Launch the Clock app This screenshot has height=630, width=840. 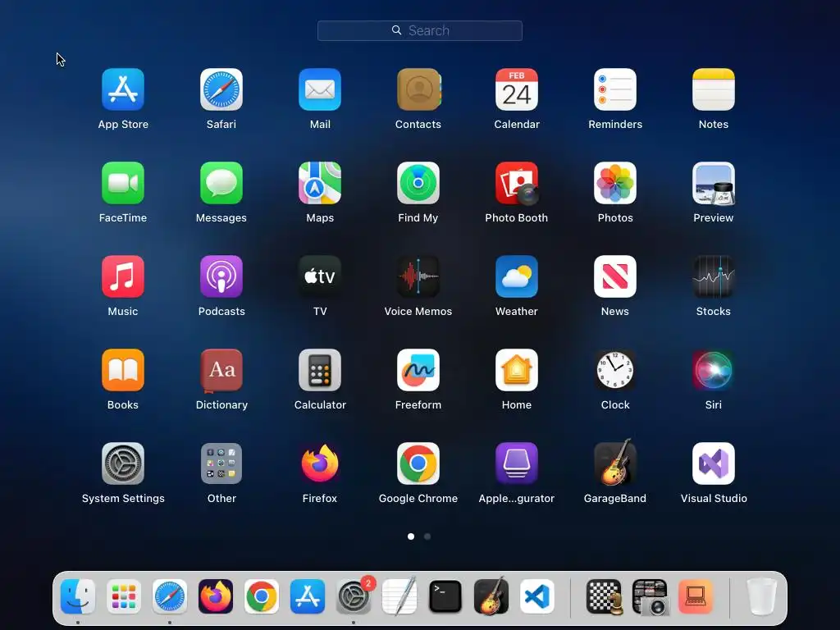tap(615, 370)
